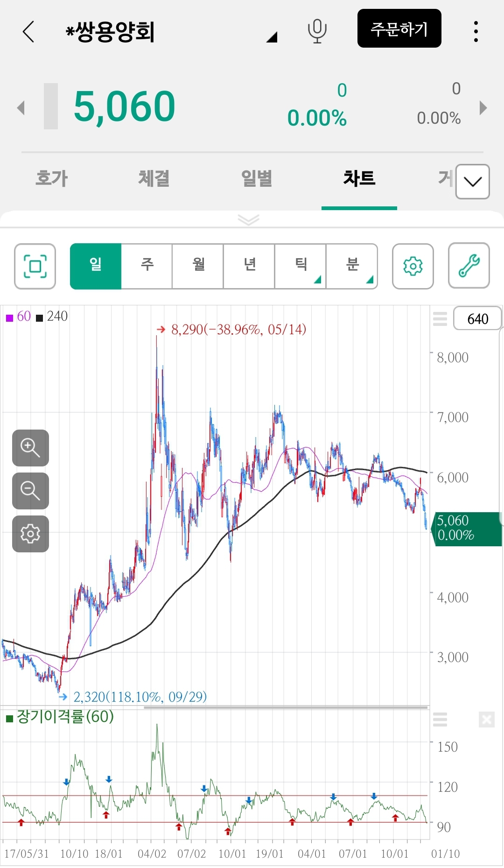Viewport: 504px width, 868px height.
Task: Open on-chart gear settings button
Action: (30, 534)
